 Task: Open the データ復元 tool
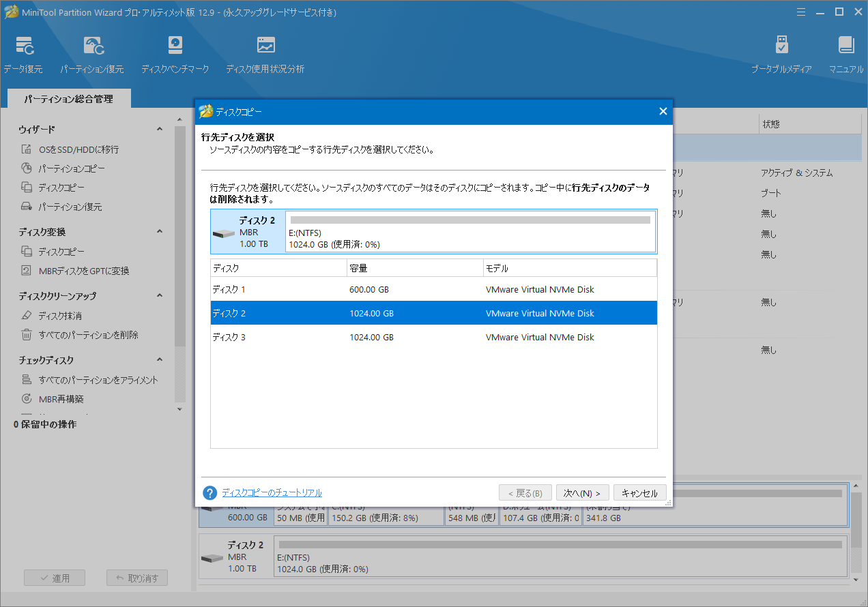[25, 53]
